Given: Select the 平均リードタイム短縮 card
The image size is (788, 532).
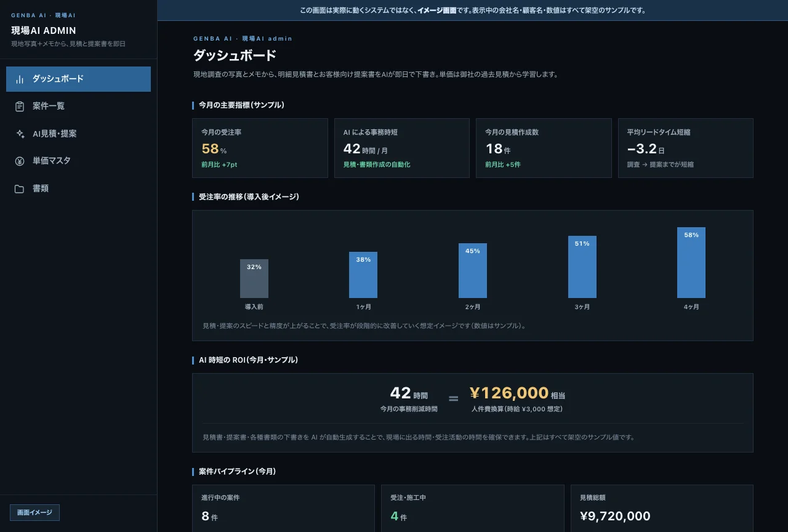Looking at the screenshot, I should (x=686, y=148).
